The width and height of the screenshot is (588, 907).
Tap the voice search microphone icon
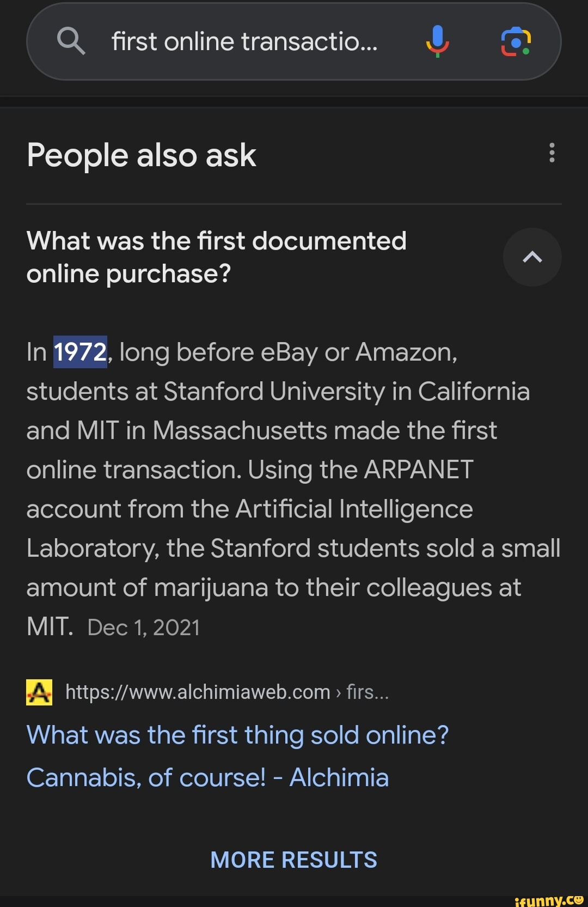[x=437, y=42]
